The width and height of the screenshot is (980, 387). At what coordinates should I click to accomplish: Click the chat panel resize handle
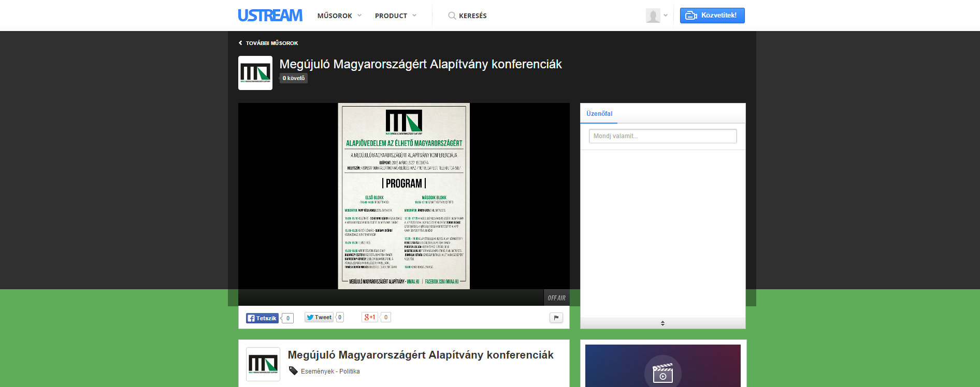tap(663, 323)
